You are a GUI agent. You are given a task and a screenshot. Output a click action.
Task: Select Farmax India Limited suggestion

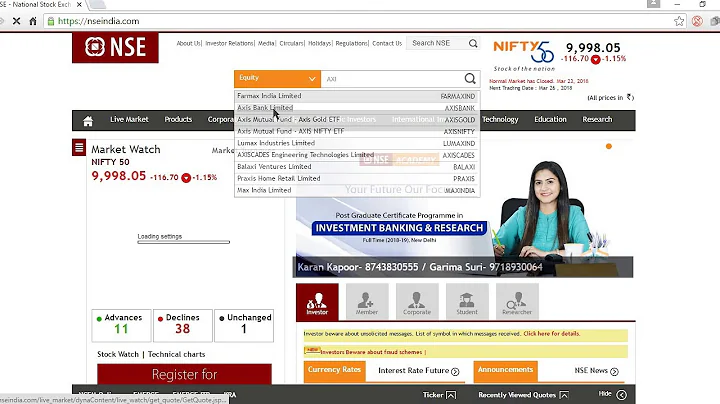356,96
